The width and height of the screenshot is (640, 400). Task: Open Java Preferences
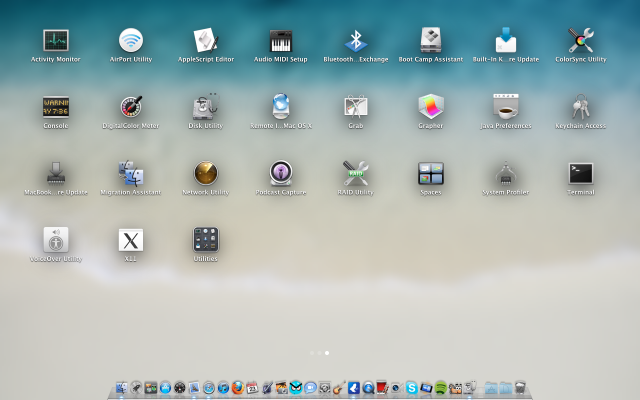[506, 107]
